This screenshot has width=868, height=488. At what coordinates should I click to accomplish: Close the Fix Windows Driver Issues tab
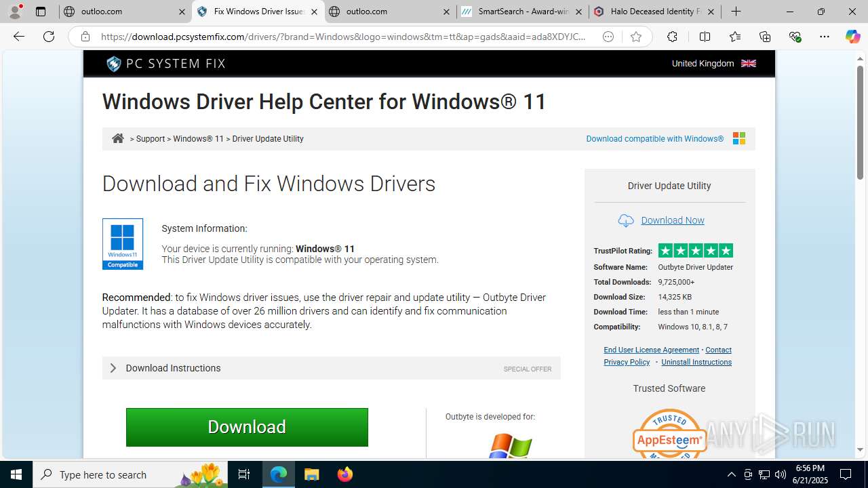(314, 12)
